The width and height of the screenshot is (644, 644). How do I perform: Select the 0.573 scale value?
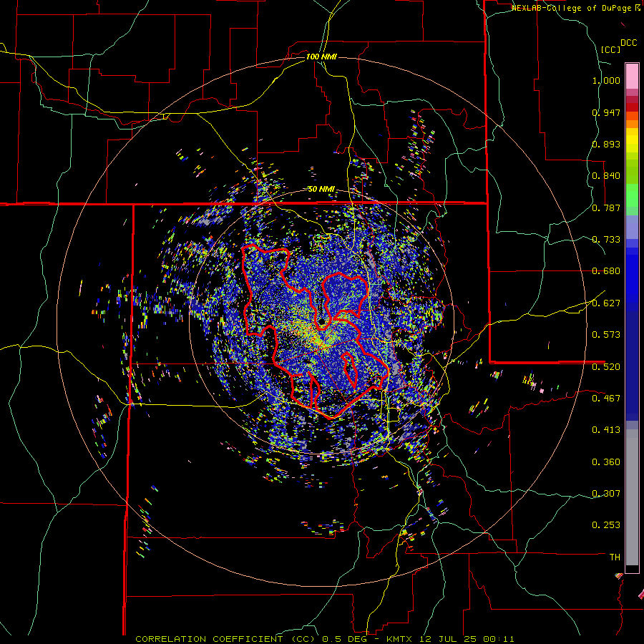[x=606, y=335]
